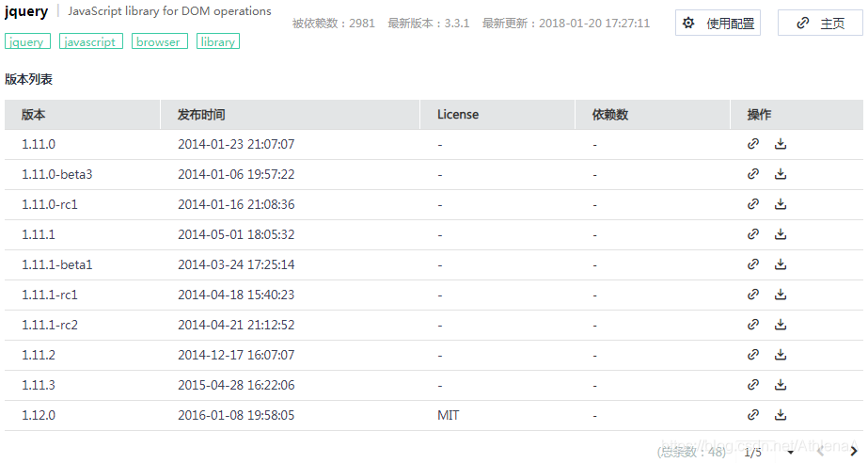The width and height of the screenshot is (868, 463).
Task: Copy link for version 1.12.0
Action: 753,415
